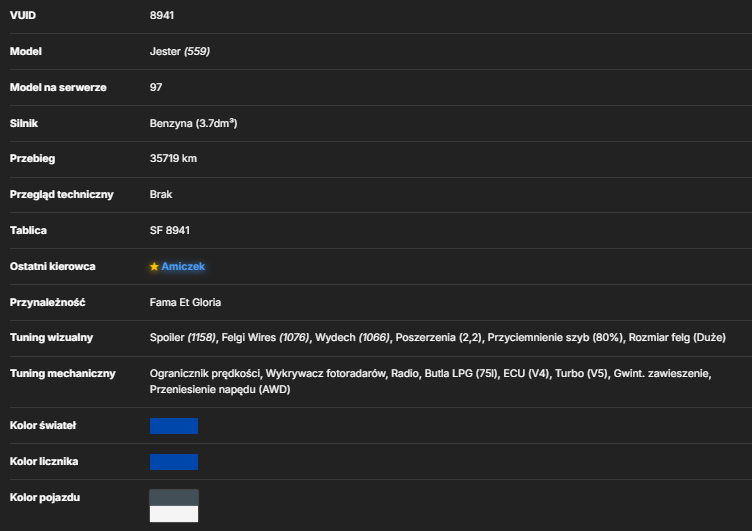Screen dimensions: 752x531
Task: Click the Model na serwerze label
Action: pyautogui.click(x=58, y=87)
